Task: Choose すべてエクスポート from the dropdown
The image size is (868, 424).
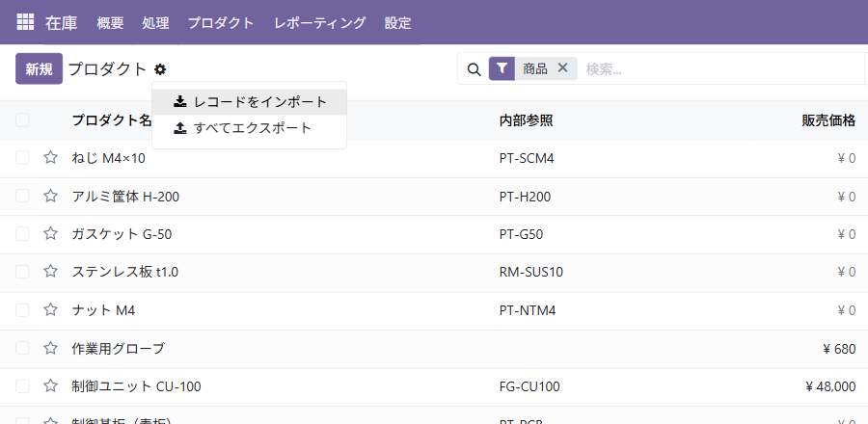Action: point(250,128)
